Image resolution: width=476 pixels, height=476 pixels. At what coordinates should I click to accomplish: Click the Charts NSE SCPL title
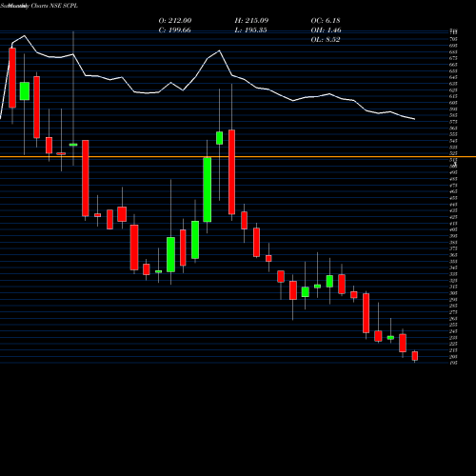[54, 6]
